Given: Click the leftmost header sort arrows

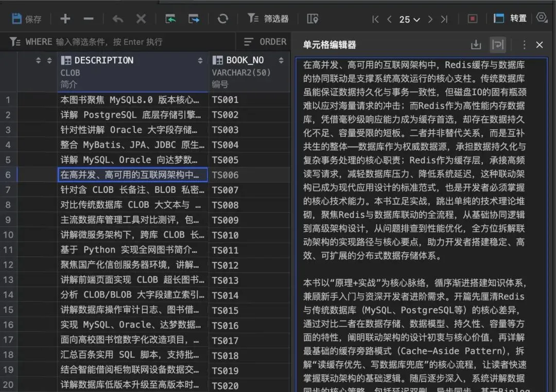Looking at the screenshot, I should point(38,61).
